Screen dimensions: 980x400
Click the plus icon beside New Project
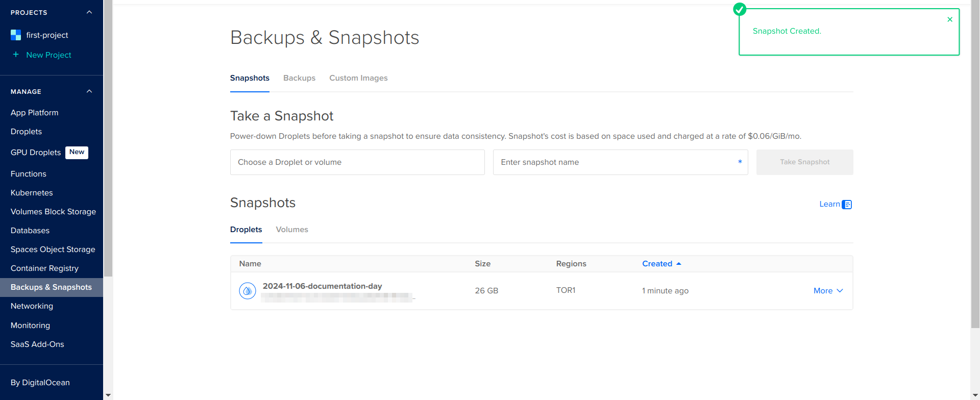tap(16, 55)
